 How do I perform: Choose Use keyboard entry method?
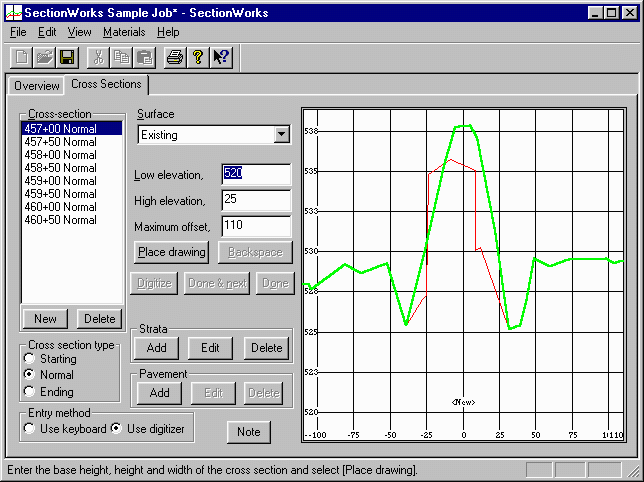click(33, 429)
